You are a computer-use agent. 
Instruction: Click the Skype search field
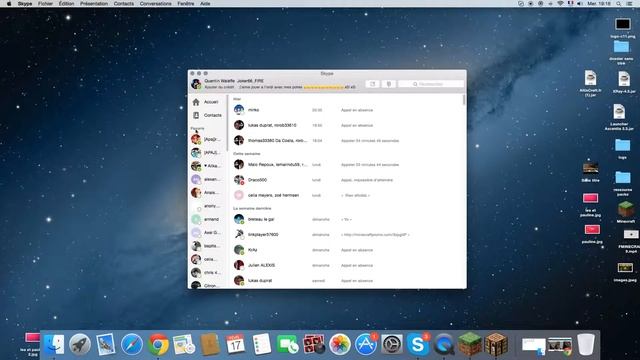tap(431, 84)
